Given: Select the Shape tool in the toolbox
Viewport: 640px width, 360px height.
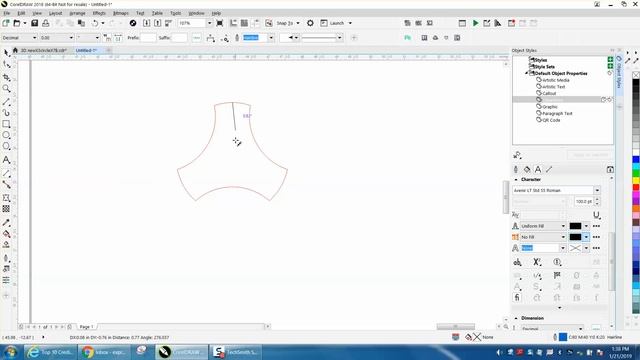Looking at the screenshot, I should point(7,64).
